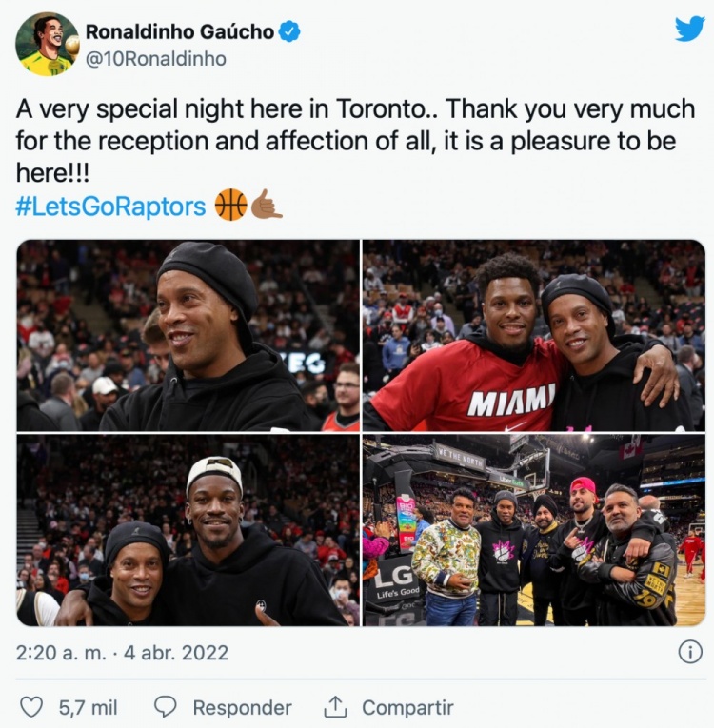Open the tweet info circle icon
714x728 pixels.
tap(690, 652)
